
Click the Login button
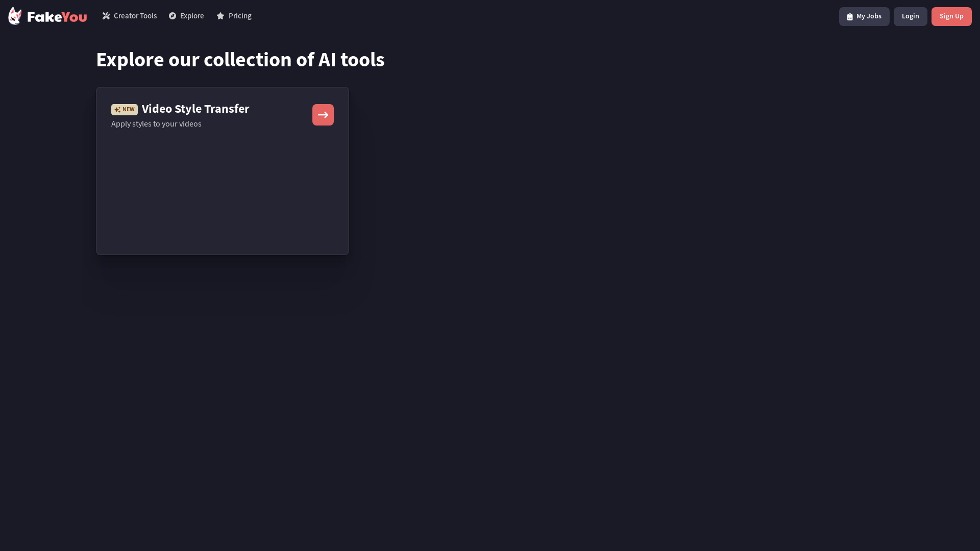911,16
